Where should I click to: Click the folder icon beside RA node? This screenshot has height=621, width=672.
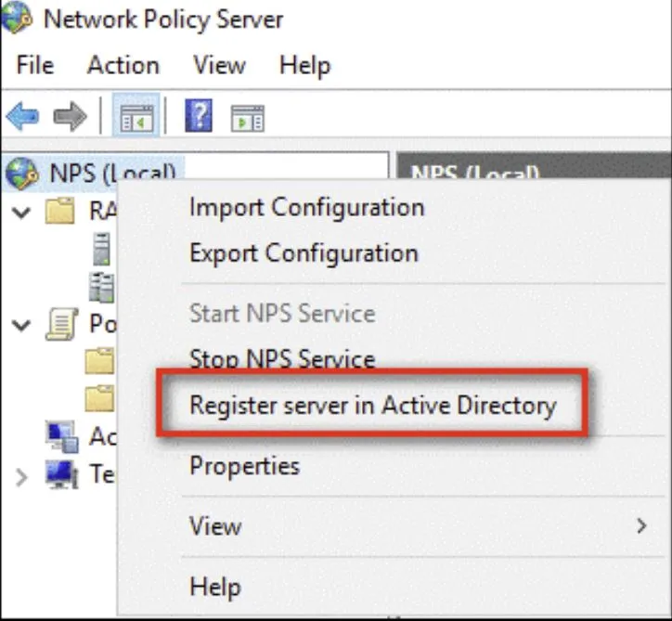point(60,211)
